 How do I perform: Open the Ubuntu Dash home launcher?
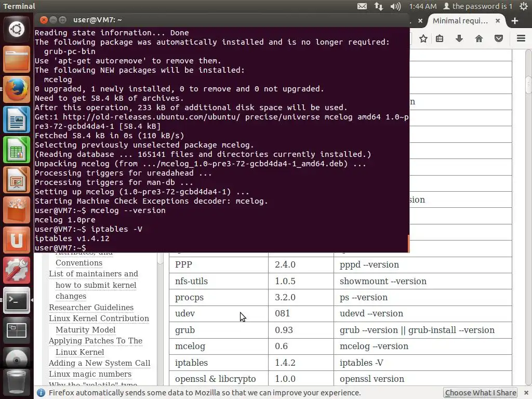pyautogui.click(x=17, y=29)
